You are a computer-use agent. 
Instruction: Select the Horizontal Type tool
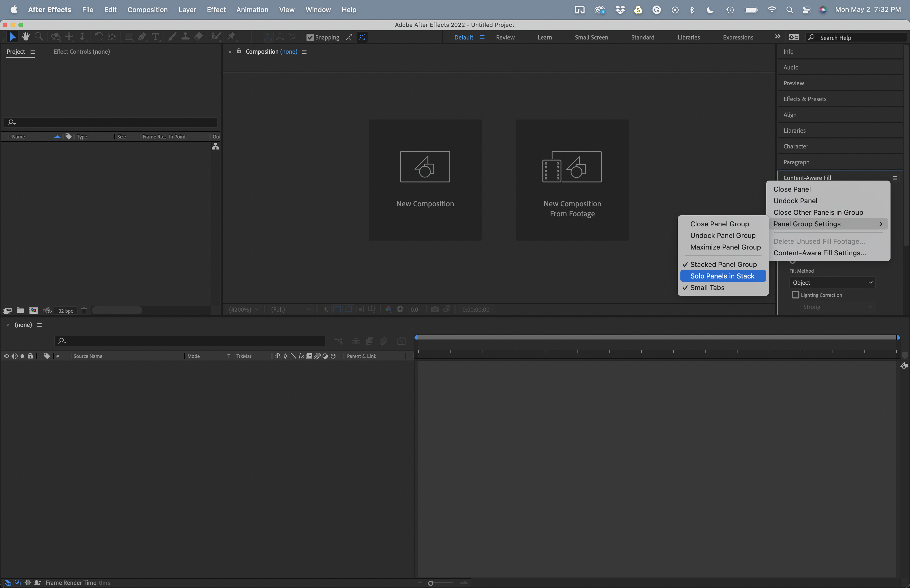point(155,37)
